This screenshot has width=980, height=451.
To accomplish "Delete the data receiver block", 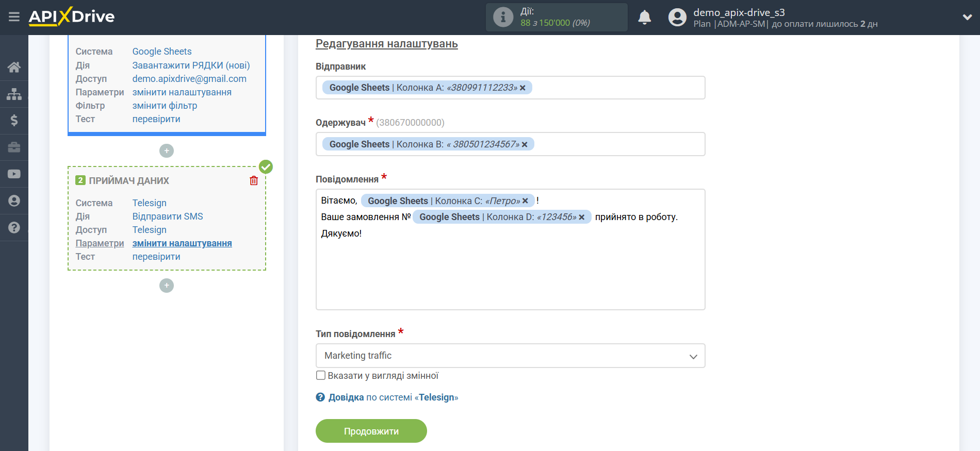I will (x=254, y=180).
